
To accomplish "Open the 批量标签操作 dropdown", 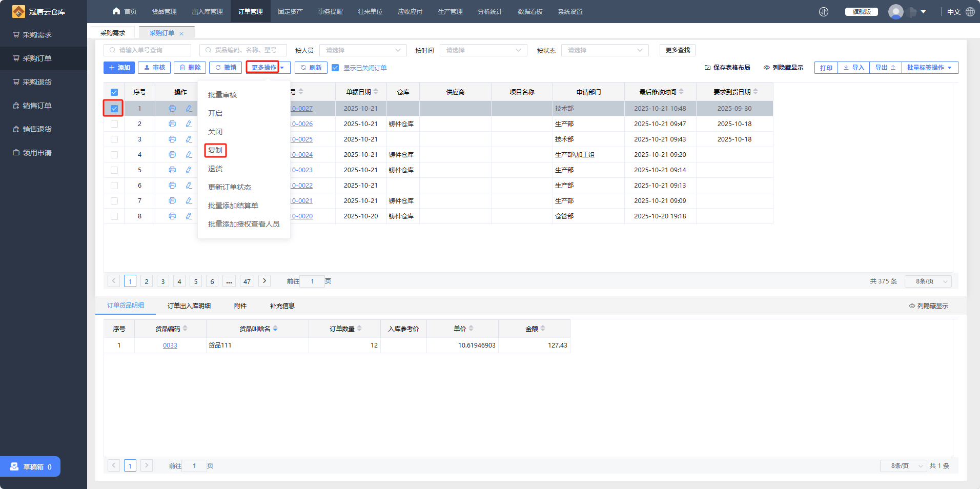I will click(929, 68).
